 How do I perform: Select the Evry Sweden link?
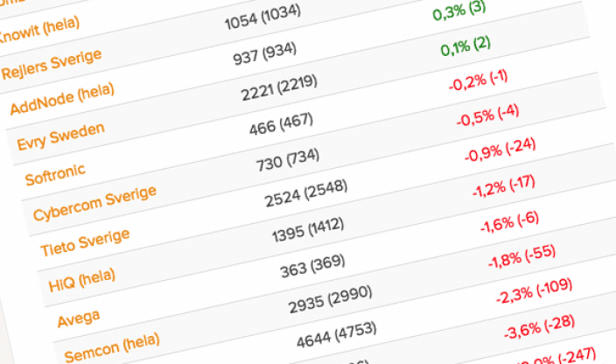pyautogui.click(x=60, y=136)
